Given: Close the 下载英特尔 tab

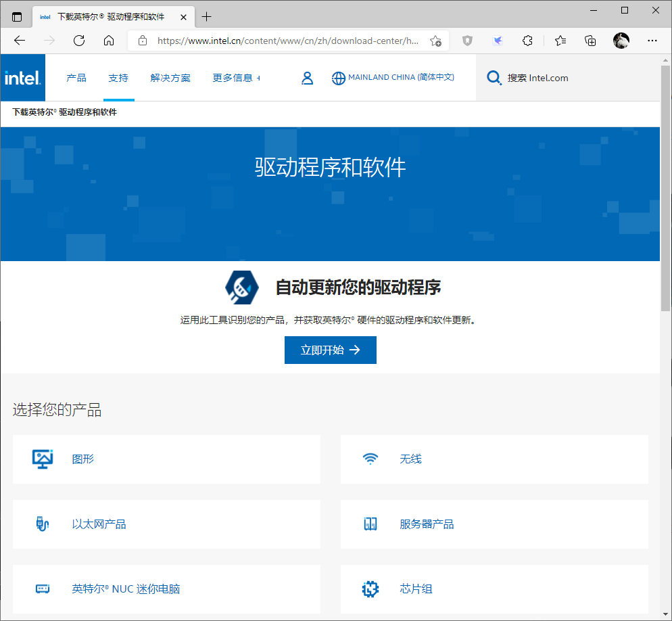Looking at the screenshot, I should pyautogui.click(x=183, y=17).
